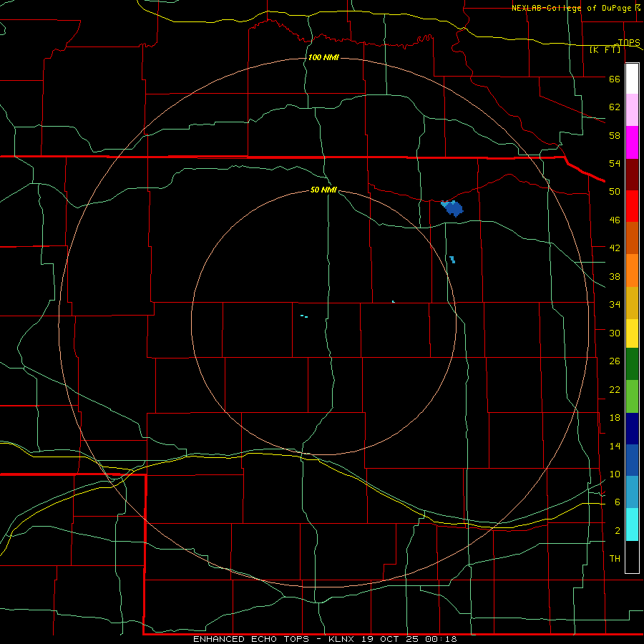Viewport: 644px width, 644px height.
Task: Click the '6' legend value
Action: click(x=618, y=502)
